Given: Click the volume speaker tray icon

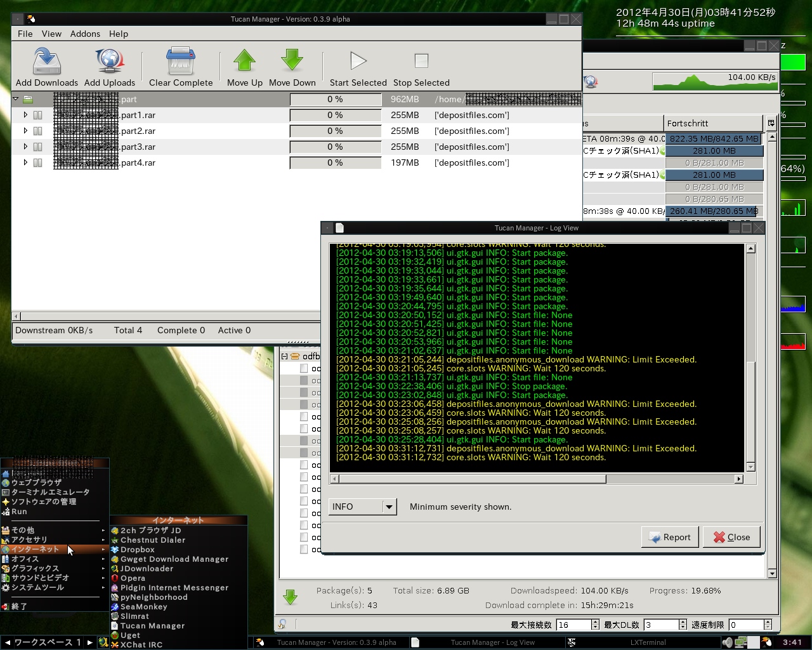Looking at the screenshot, I should (x=727, y=642).
